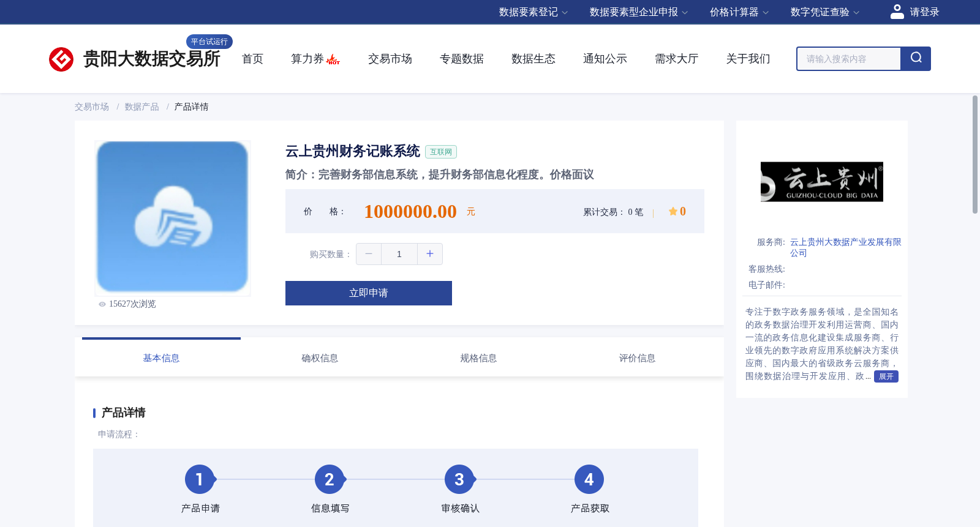Click the page vertical scrollbar
Viewport: 980px width, 527px height.
pyautogui.click(x=975, y=154)
